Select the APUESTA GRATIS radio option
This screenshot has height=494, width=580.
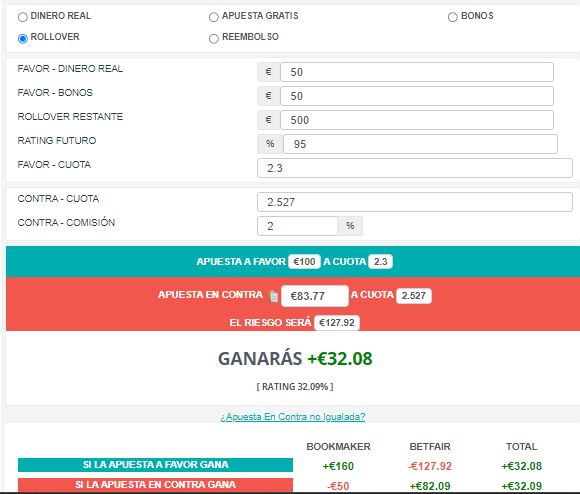click(x=213, y=17)
